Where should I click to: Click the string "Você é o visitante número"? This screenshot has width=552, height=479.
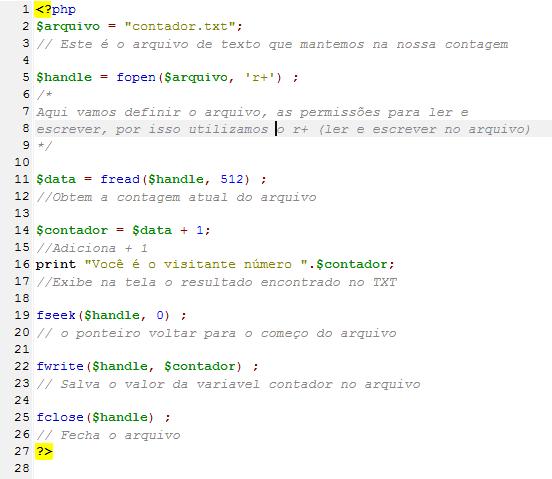coord(196,264)
